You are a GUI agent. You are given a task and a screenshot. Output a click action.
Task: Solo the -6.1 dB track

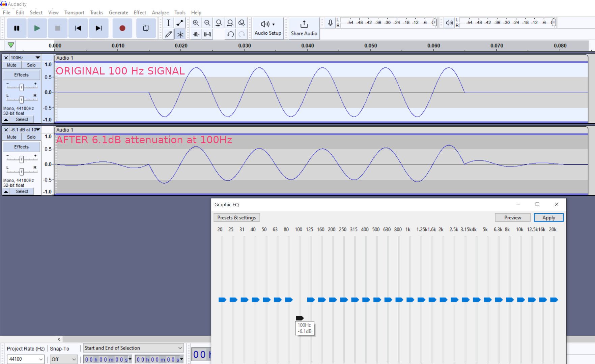pos(31,137)
